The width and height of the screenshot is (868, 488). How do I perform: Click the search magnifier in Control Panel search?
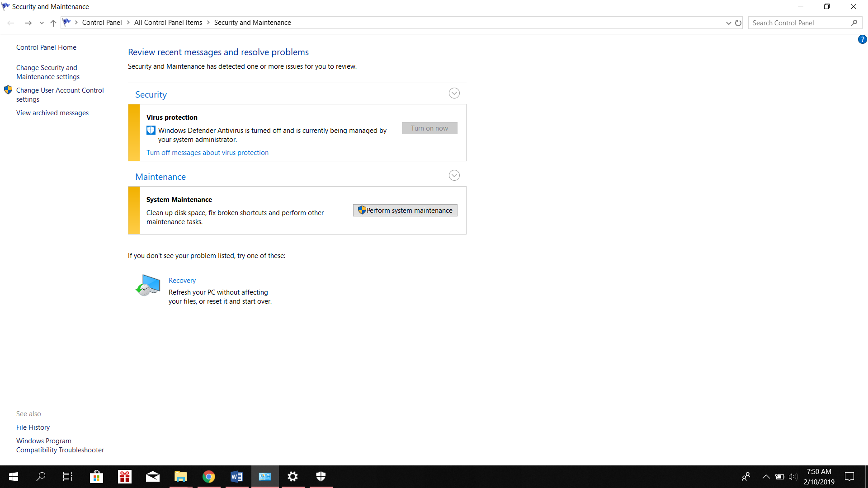(854, 23)
